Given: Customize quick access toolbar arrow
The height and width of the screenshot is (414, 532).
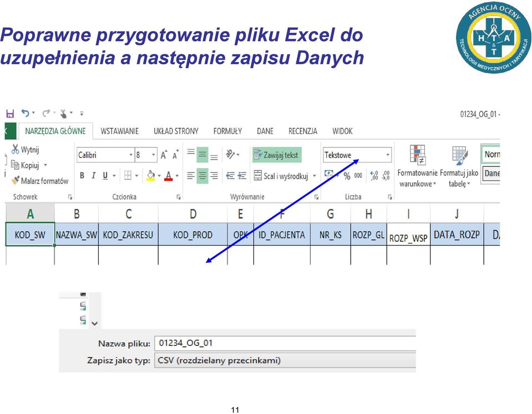Looking at the screenshot, I should [82, 113].
